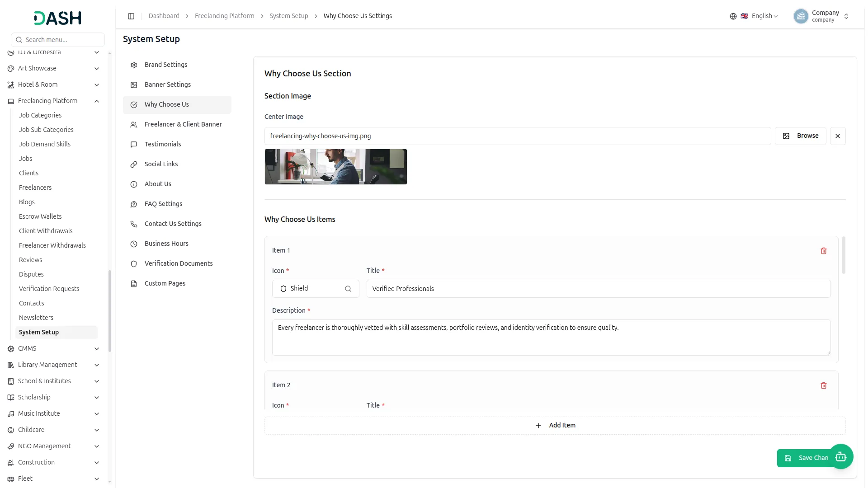Open Freelancer Withdrawals page
Screen dimensions: 868x488
click(52, 246)
